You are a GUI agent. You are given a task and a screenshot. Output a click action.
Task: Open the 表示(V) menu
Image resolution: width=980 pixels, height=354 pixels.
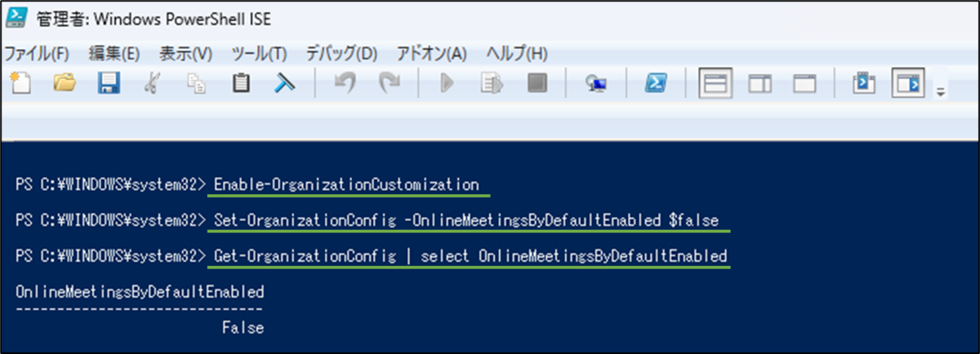(x=185, y=54)
